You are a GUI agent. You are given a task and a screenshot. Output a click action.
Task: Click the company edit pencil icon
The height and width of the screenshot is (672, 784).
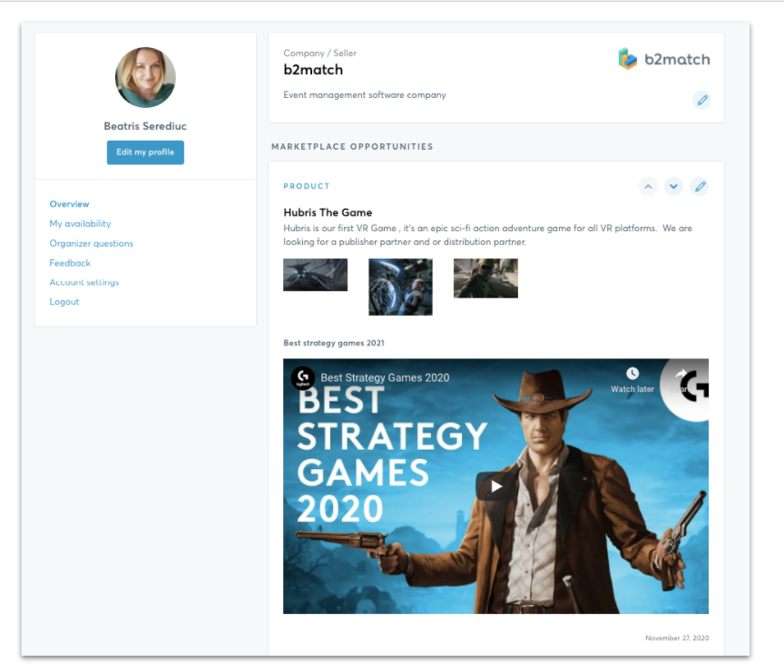[x=701, y=100]
